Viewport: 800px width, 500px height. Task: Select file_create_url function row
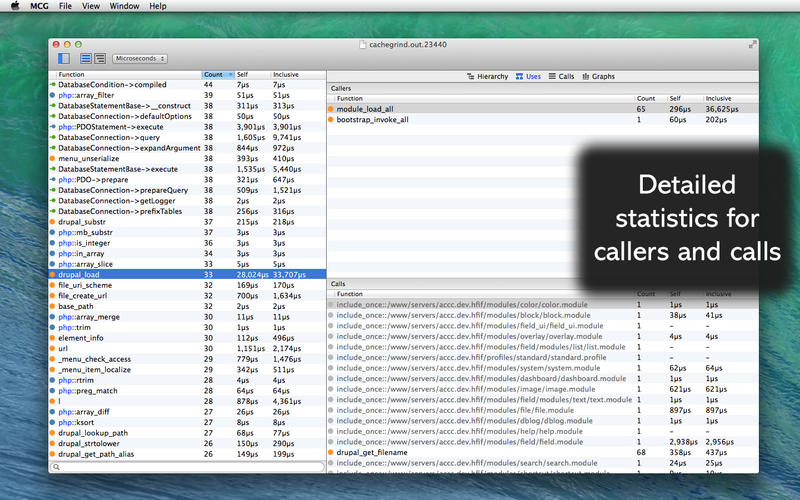click(x=187, y=296)
